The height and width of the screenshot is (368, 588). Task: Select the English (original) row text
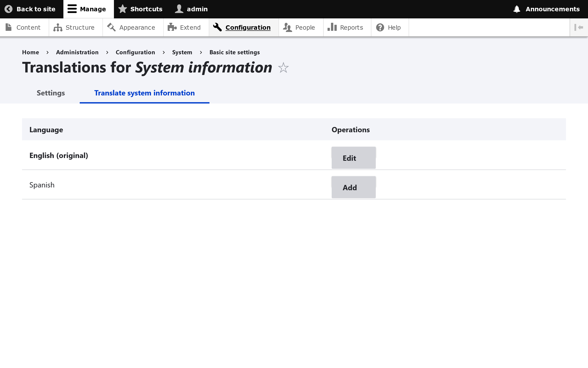point(59,155)
